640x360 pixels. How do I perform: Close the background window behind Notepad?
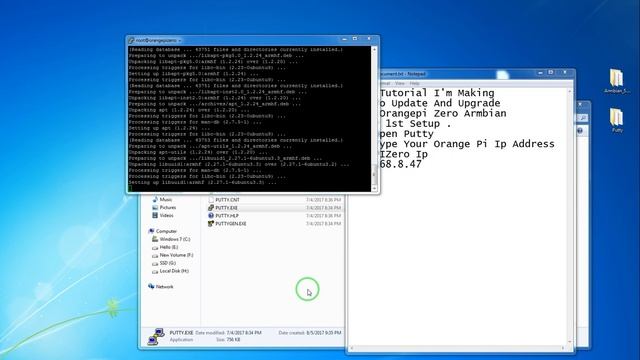581,104
